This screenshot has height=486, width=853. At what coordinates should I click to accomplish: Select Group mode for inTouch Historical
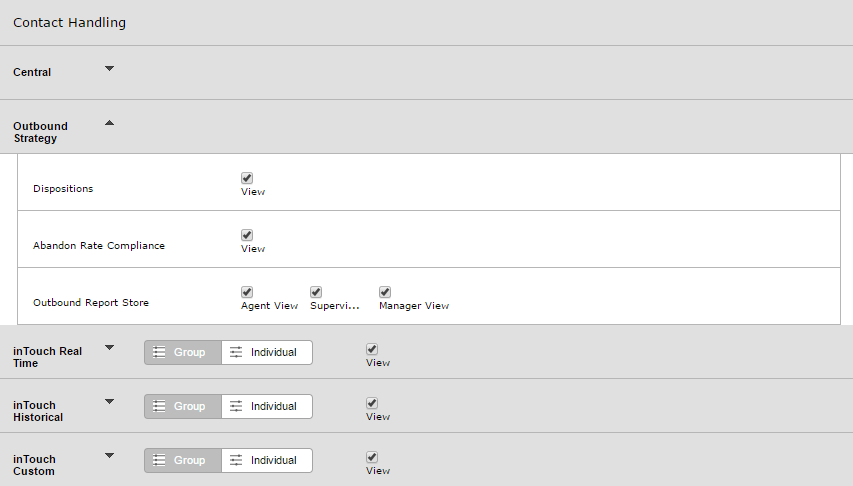pyautogui.click(x=183, y=407)
